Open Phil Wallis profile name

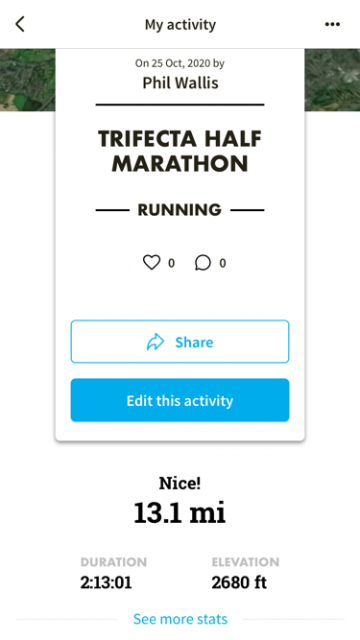180,83
